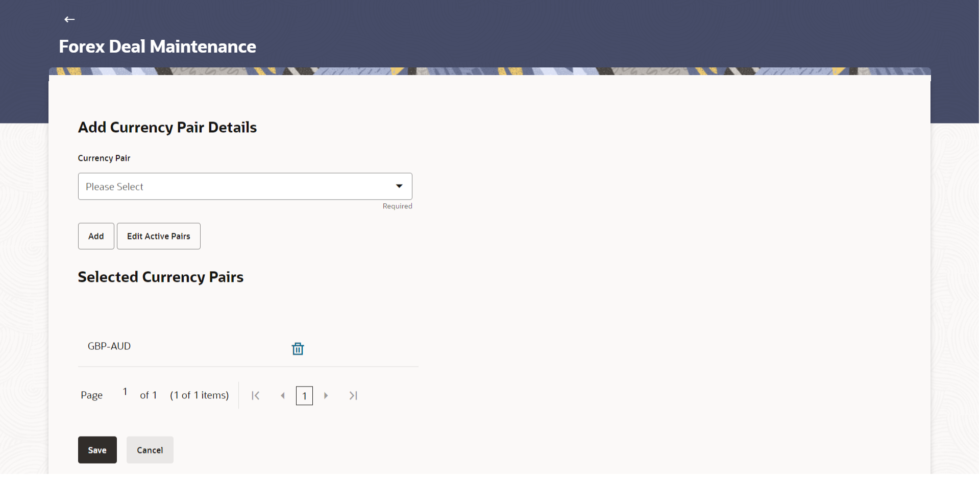Save the selected currency pairs
980x478 pixels.
[97, 450]
